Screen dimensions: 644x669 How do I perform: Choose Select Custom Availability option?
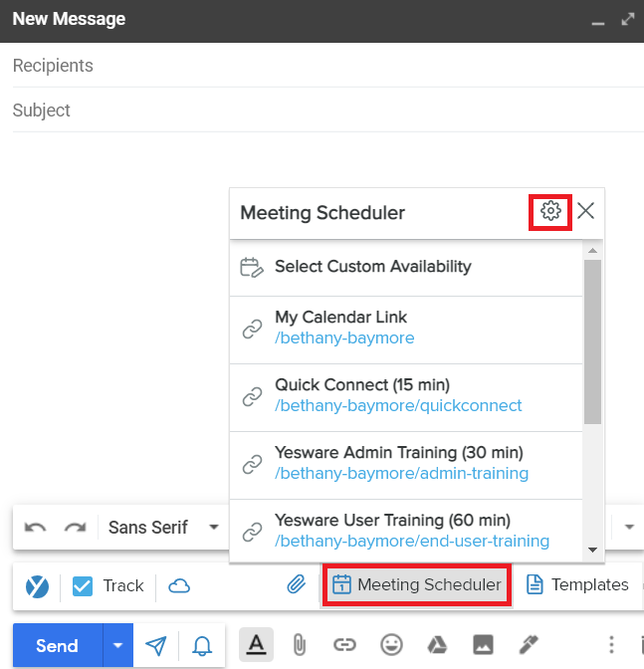point(406,267)
